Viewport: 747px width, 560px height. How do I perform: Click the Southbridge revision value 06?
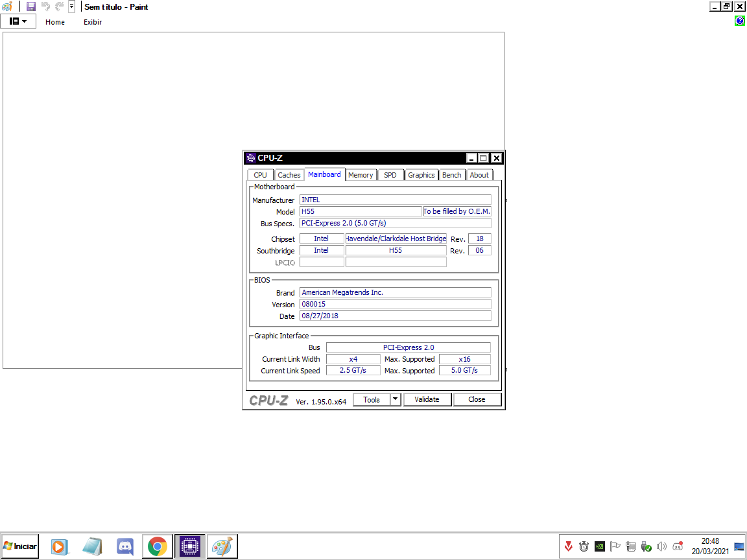click(480, 250)
